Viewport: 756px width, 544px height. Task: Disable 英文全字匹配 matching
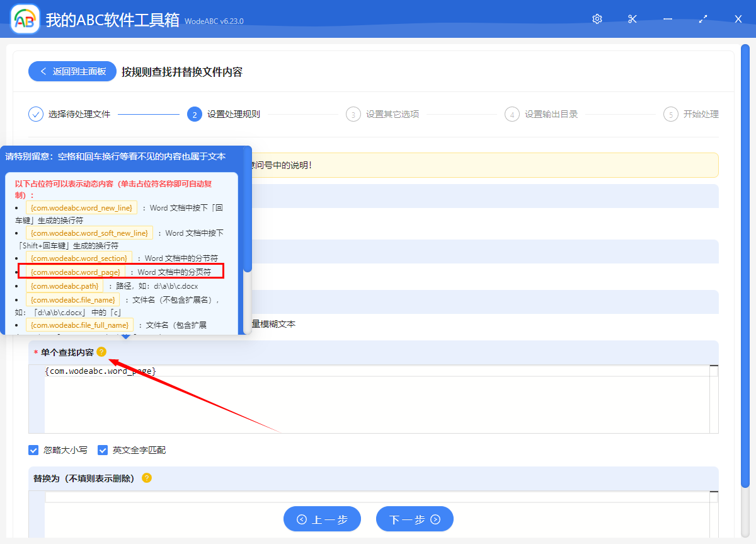[103, 450]
